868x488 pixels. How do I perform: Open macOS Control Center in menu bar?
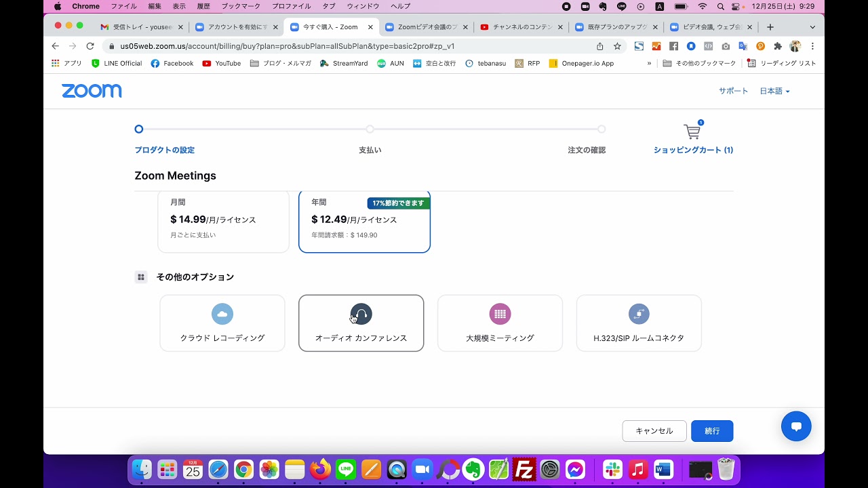click(737, 6)
